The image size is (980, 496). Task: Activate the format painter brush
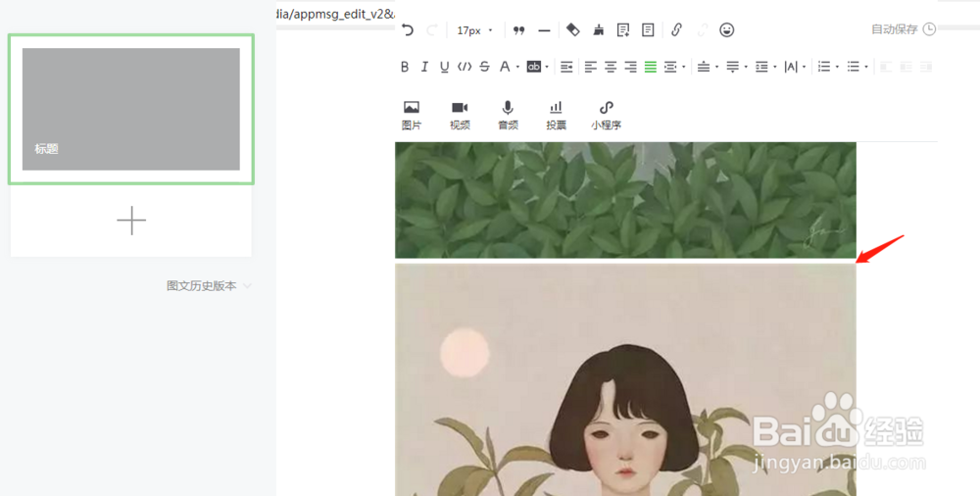coord(598,29)
